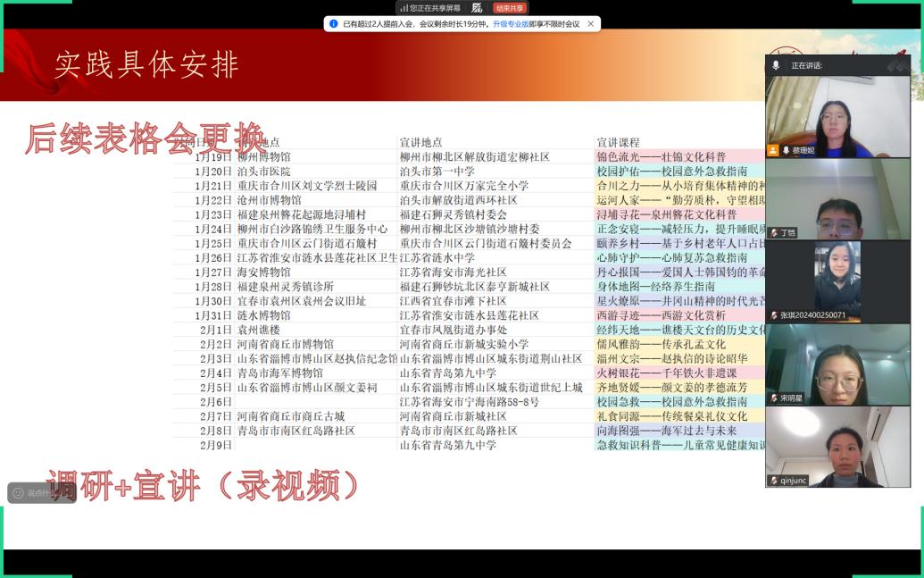The width and height of the screenshot is (924, 578).
Task: Click muted mic icon next to 丁恺
Action: click(774, 233)
